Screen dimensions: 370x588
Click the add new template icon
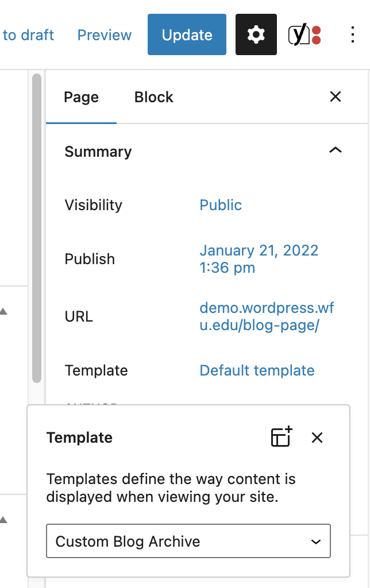click(x=282, y=437)
